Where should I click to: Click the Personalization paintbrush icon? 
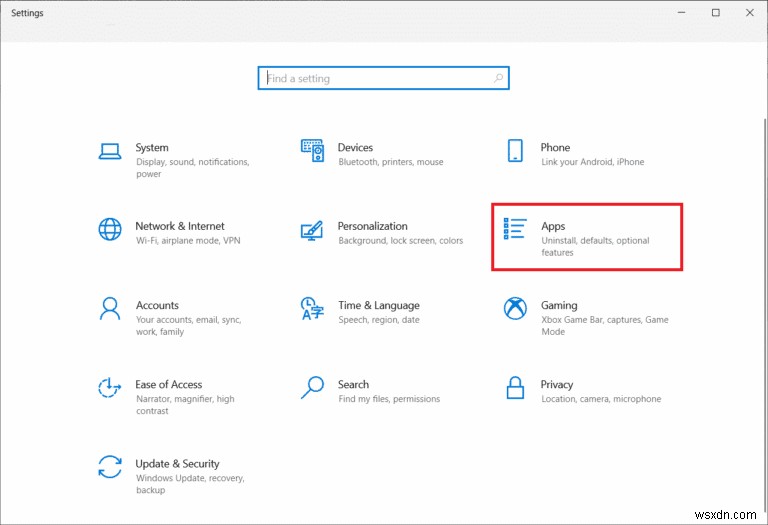[313, 230]
